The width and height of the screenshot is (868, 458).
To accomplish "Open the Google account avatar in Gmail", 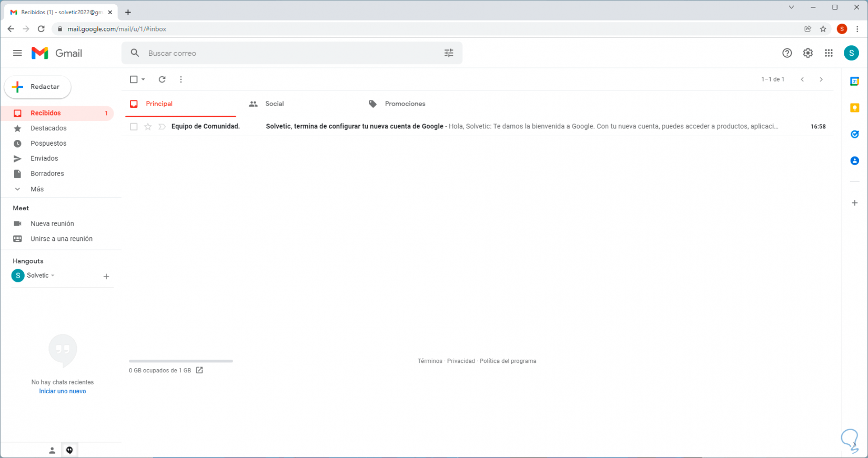I will pos(851,53).
